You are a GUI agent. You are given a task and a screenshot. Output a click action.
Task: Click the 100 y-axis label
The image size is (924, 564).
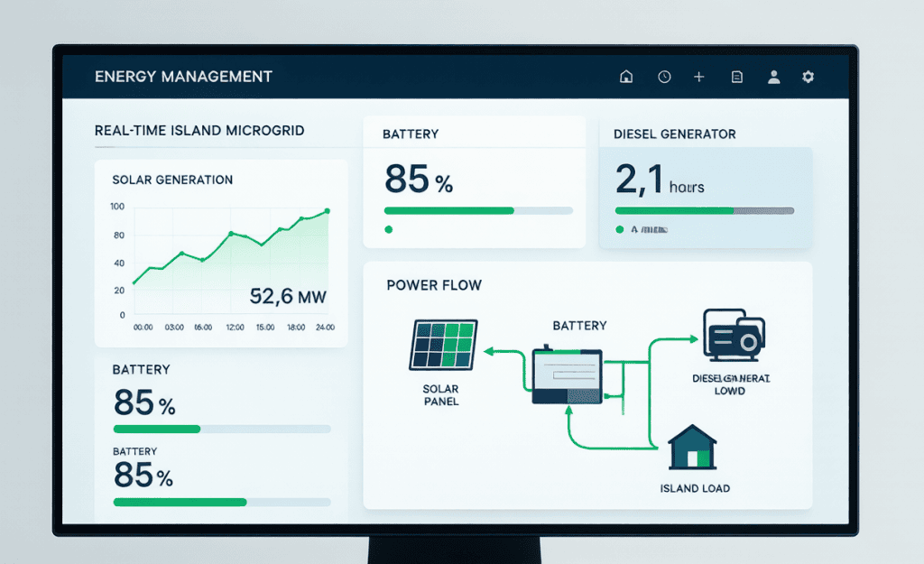pyautogui.click(x=117, y=207)
